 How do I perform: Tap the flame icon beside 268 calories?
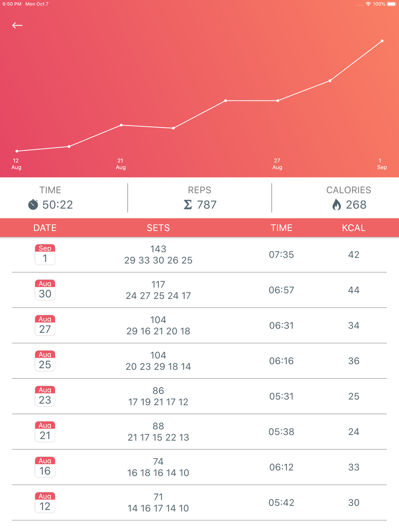[x=337, y=205]
